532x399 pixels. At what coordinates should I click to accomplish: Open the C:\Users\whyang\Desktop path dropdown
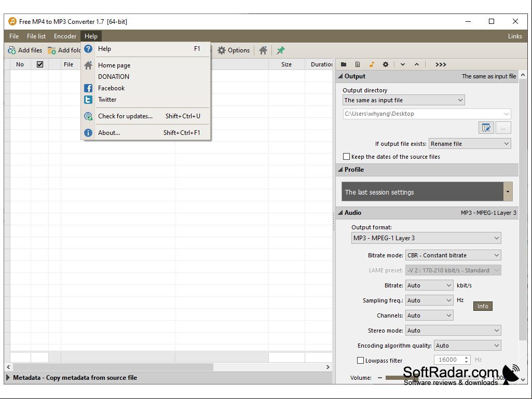pyautogui.click(x=427, y=114)
